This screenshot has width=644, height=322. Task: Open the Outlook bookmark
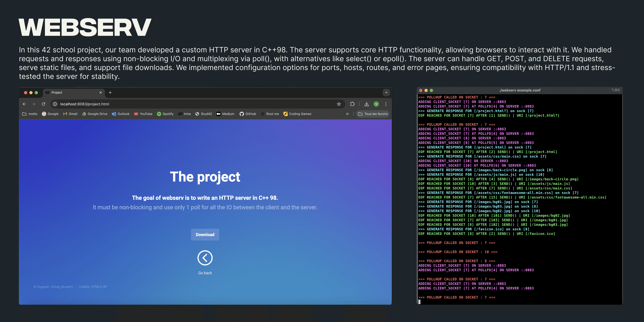[121, 114]
